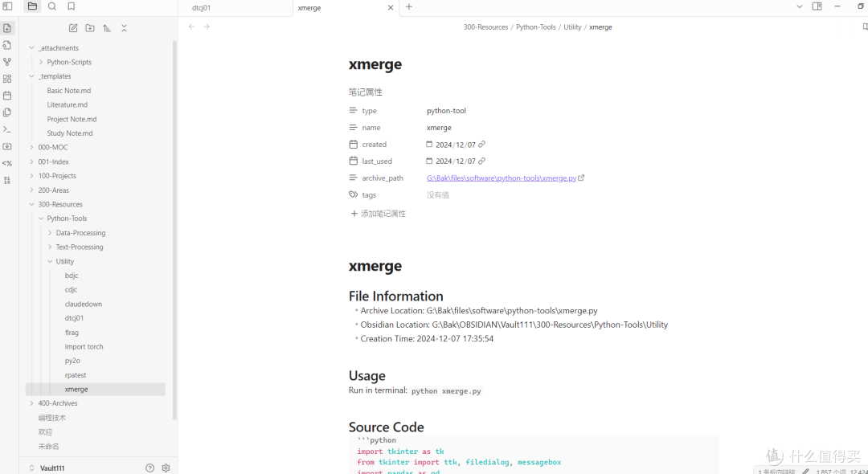The image size is (868, 474).
Task: Change file sort order icon
Action: tap(107, 28)
